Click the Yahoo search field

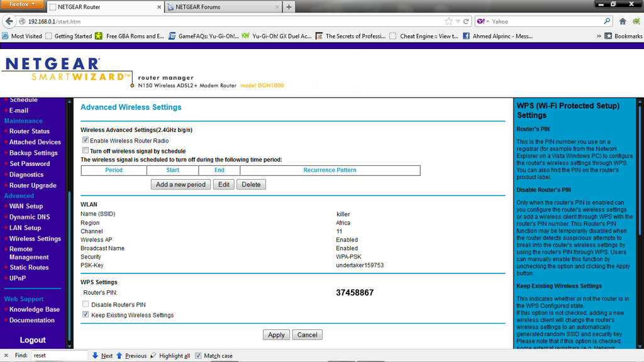tap(545, 21)
